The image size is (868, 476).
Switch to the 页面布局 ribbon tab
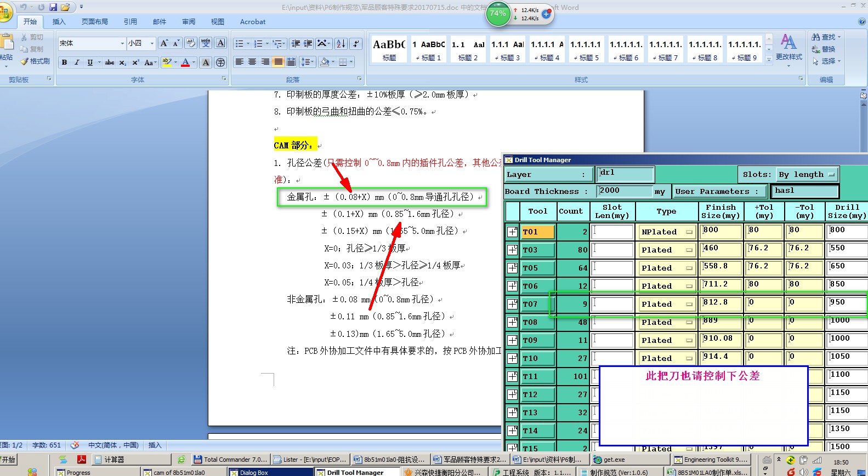click(x=94, y=22)
